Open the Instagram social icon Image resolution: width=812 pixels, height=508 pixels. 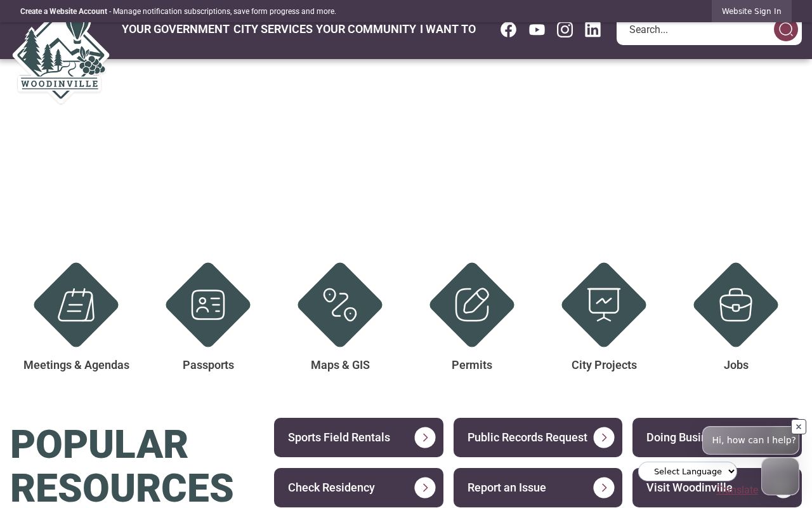click(x=565, y=30)
